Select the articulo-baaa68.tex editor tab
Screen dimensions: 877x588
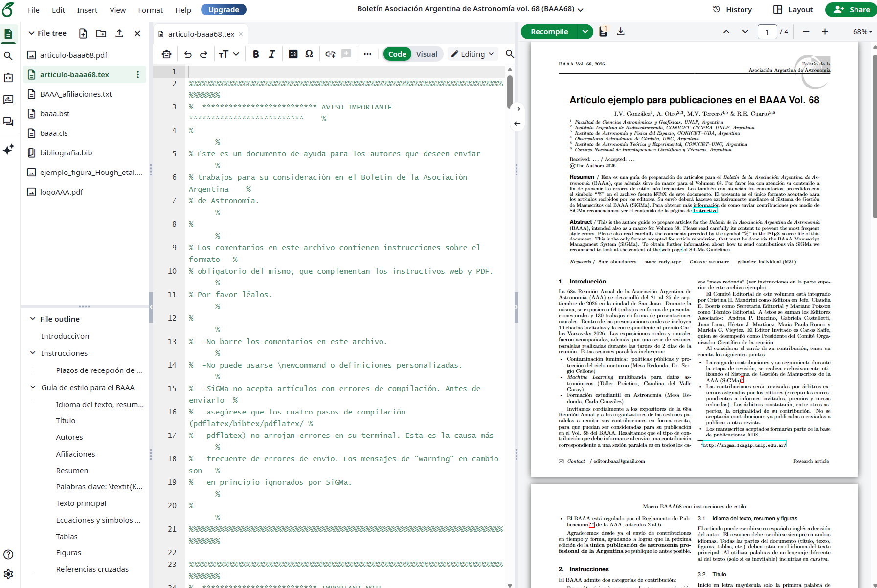(x=201, y=34)
